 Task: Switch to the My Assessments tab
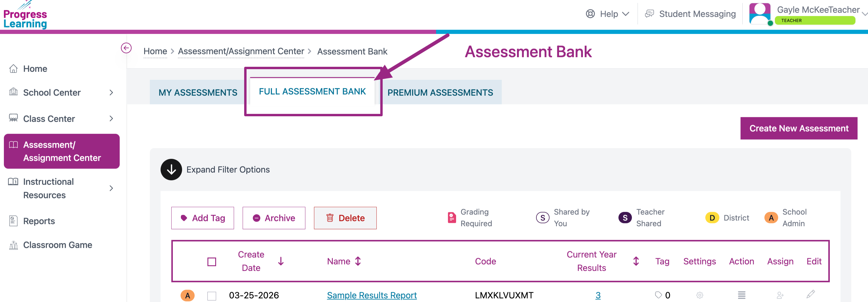pyautogui.click(x=198, y=93)
